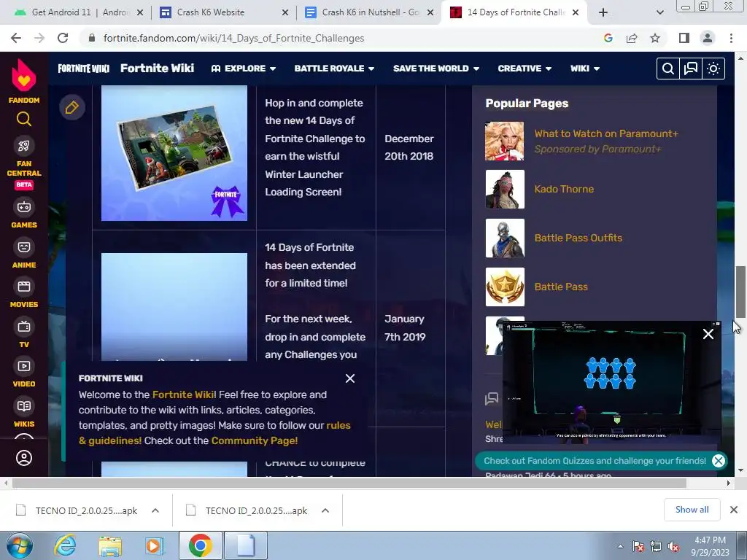
Task: Launch Internet Explorer from taskbar
Action: (x=65, y=545)
